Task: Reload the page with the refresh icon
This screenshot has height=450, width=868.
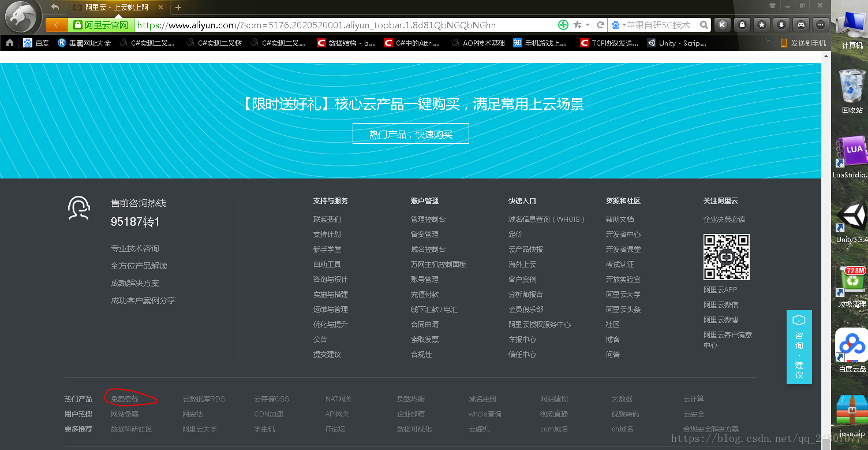Action: click(x=600, y=25)
